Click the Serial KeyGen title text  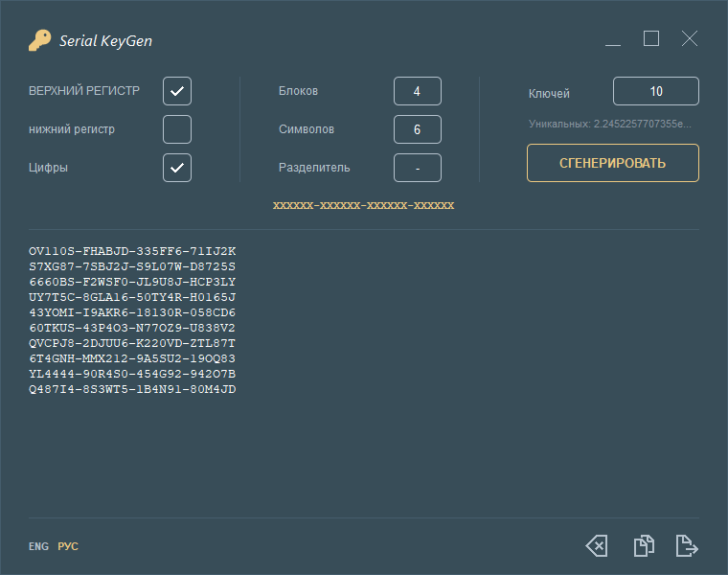[x=105, y=41]
